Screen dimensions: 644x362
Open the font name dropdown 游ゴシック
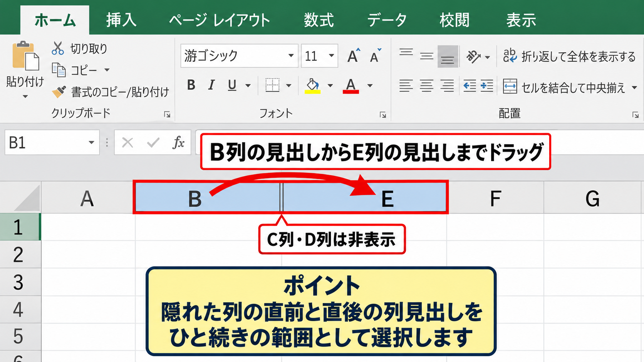coord(291,56)
